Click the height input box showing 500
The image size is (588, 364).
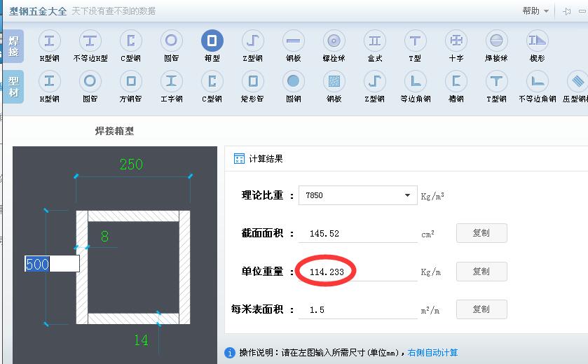[52, 264]
